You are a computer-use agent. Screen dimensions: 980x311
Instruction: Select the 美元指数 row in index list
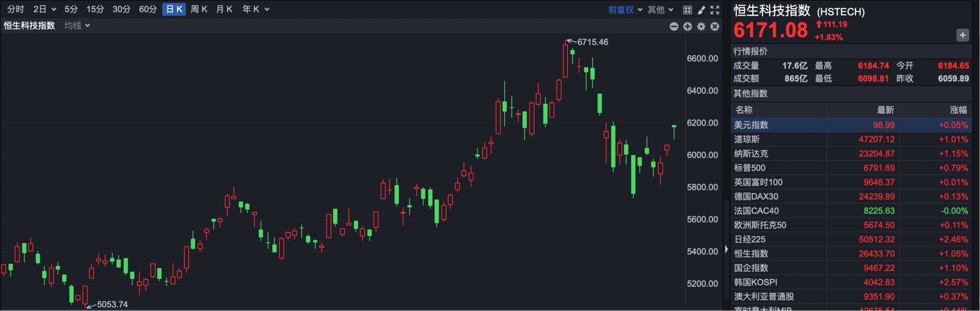pos(751,125)
